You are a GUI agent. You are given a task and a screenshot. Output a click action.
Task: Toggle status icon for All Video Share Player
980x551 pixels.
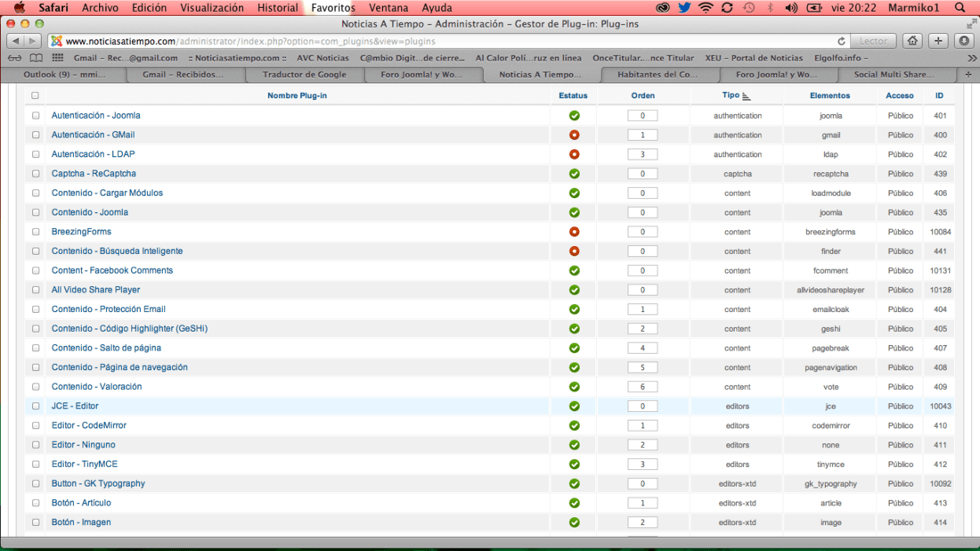[574, 290]
